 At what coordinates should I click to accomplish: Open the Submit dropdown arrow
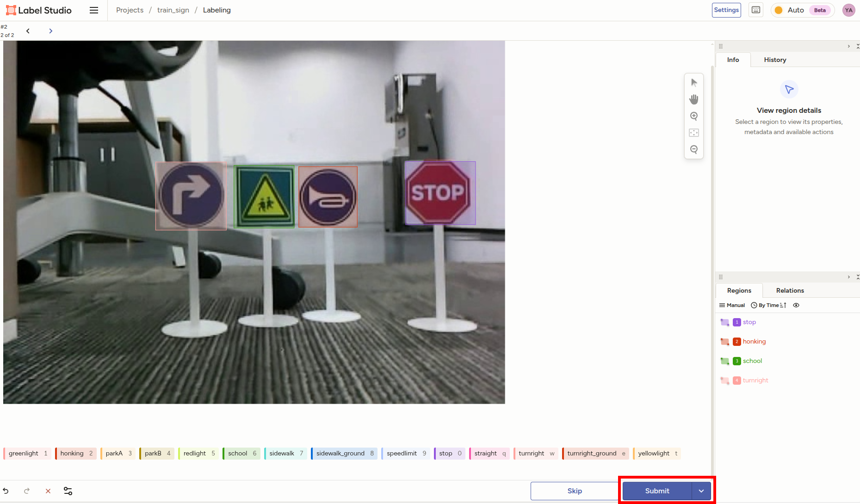click(x=701, y=491)
